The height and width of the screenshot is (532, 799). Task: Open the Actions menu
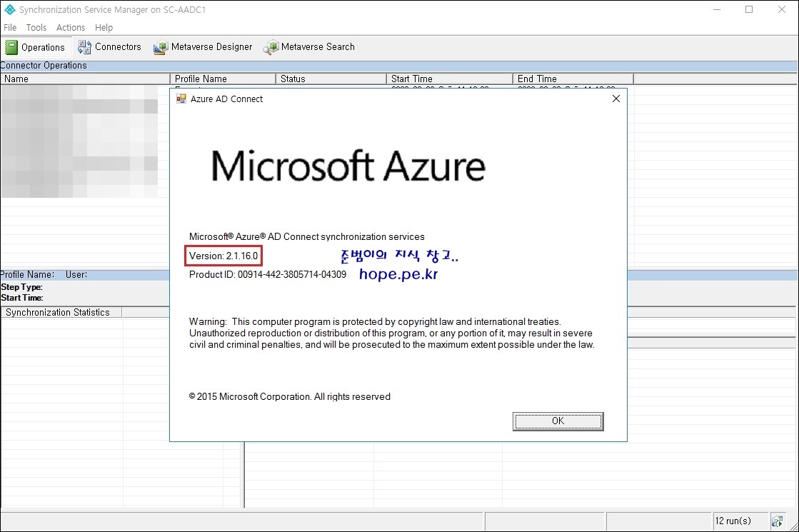click(70, 28)
